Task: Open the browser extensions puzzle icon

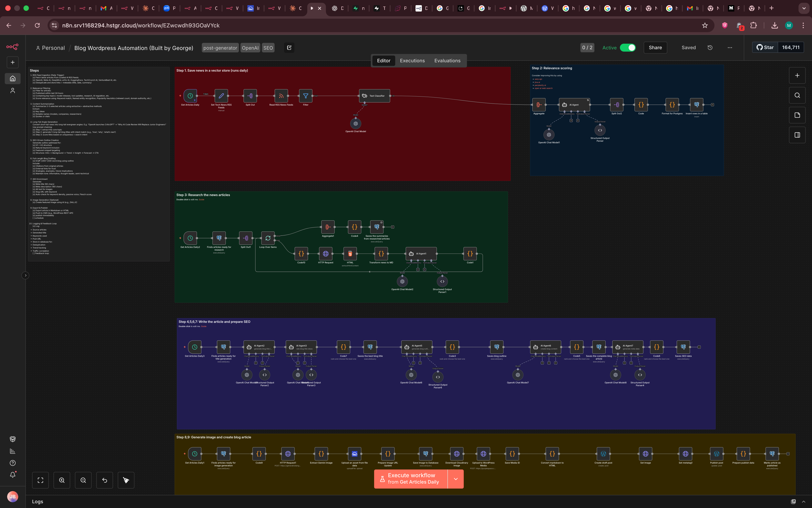Action: tap(754, 26)
